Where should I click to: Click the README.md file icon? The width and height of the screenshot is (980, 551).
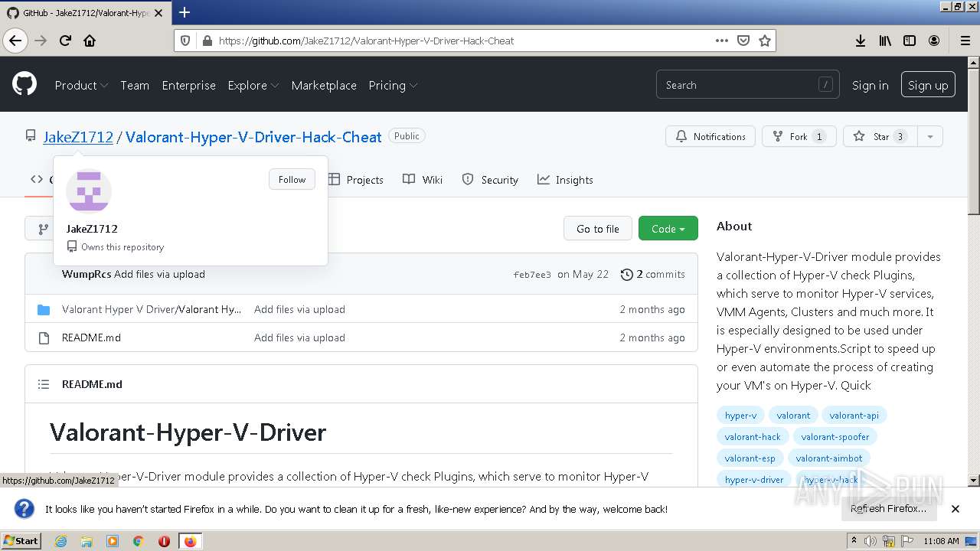click(x=44, y=337)
